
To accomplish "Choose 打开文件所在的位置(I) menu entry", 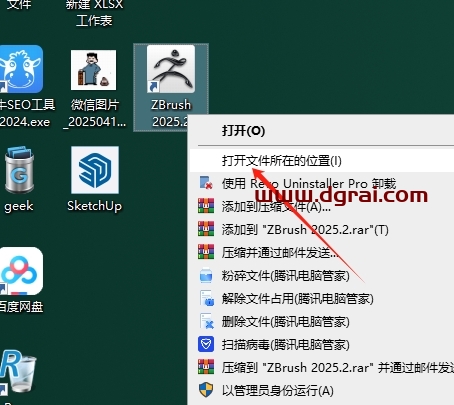I will [x=322, y=161].
